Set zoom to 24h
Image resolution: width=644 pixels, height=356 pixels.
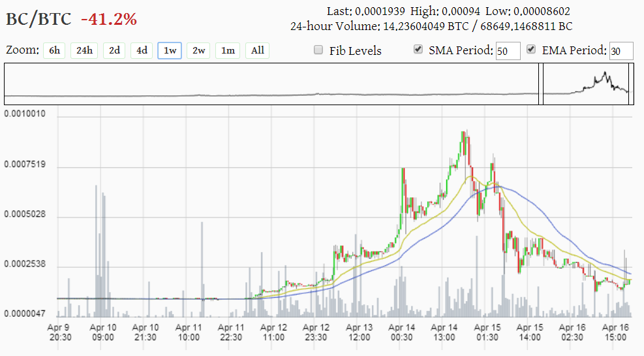(84, 50)
